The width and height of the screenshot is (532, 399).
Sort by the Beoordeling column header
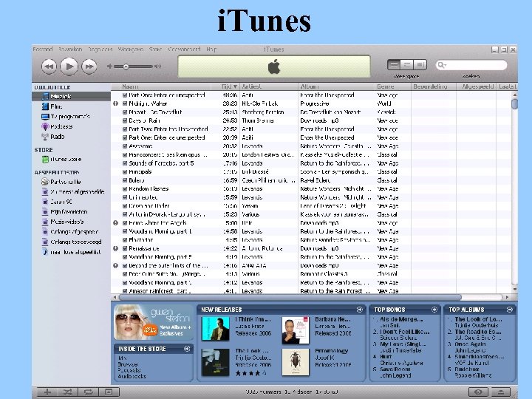click(x=433, y=87)
